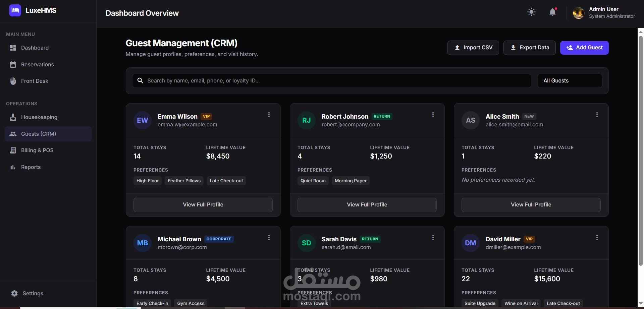This screenshot has width=644, height=309.
Task: Click David Miller's DM avatar
Action: pos(471,243)
